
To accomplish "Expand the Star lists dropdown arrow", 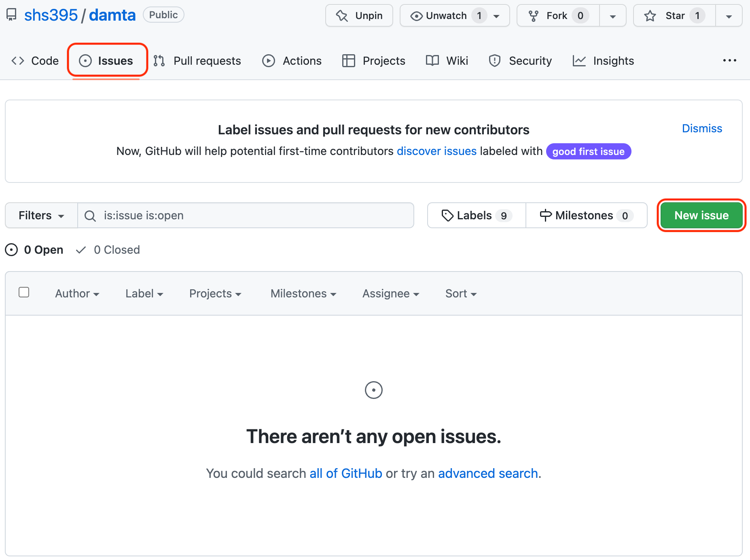I will [x=729, y=16].
